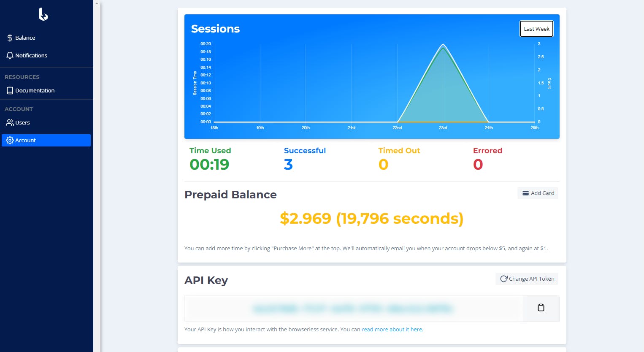Screen dimensions: 644x352
Task: Click the 22nd data point on the chart baseline
Action: coord(397,122)
